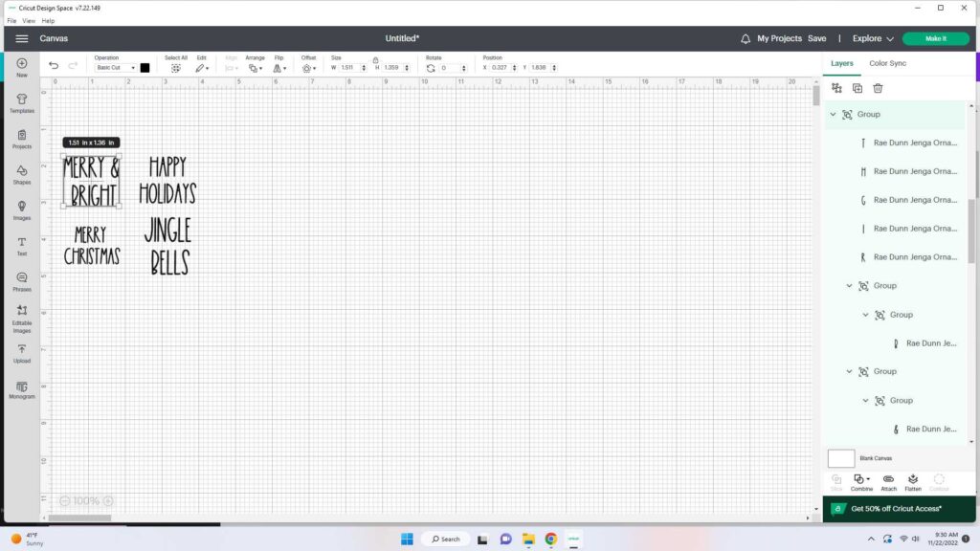Click the Rotate angle input field
The width and height of the screenshot is (980, 551).
[450, 68]
